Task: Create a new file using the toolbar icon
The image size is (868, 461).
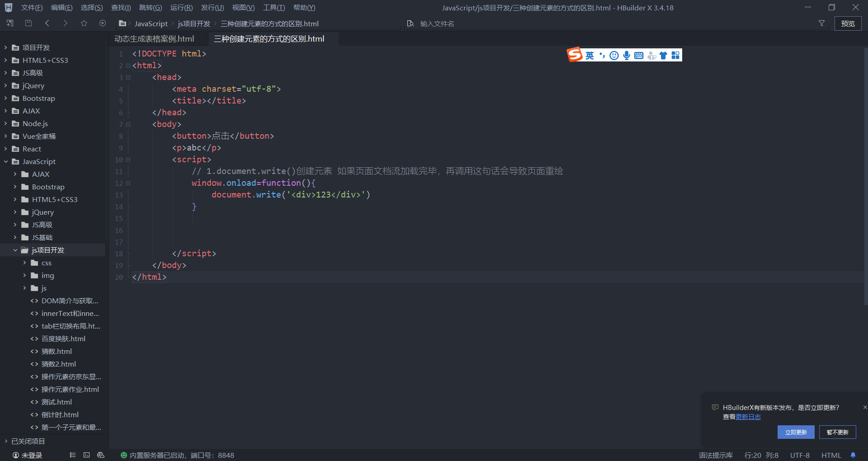Action: (9, 23)
